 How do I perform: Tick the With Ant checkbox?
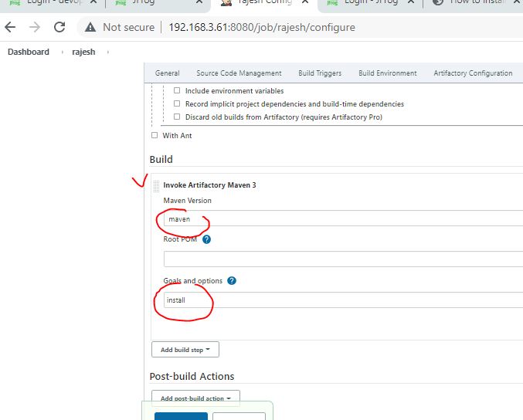155,136
